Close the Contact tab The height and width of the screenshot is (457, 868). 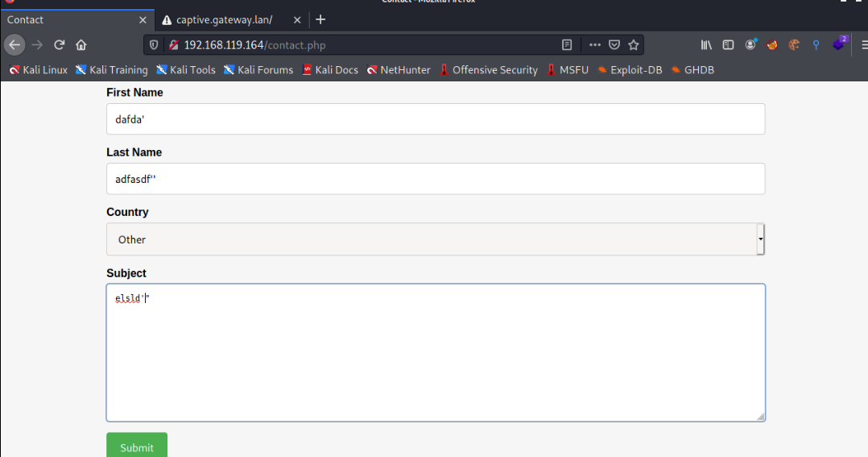coord(143,20)
